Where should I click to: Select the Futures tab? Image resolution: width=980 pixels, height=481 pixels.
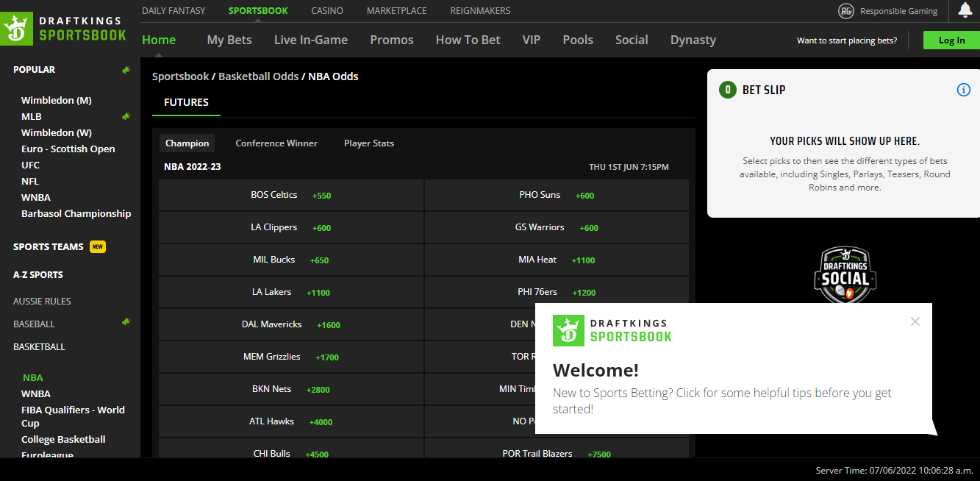186,102
